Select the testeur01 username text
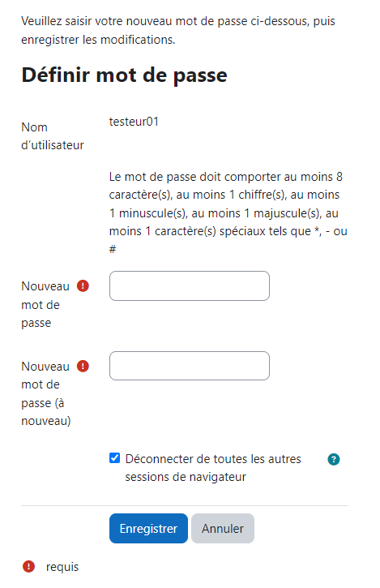380x588 pixels. click(x=134, y=122)
